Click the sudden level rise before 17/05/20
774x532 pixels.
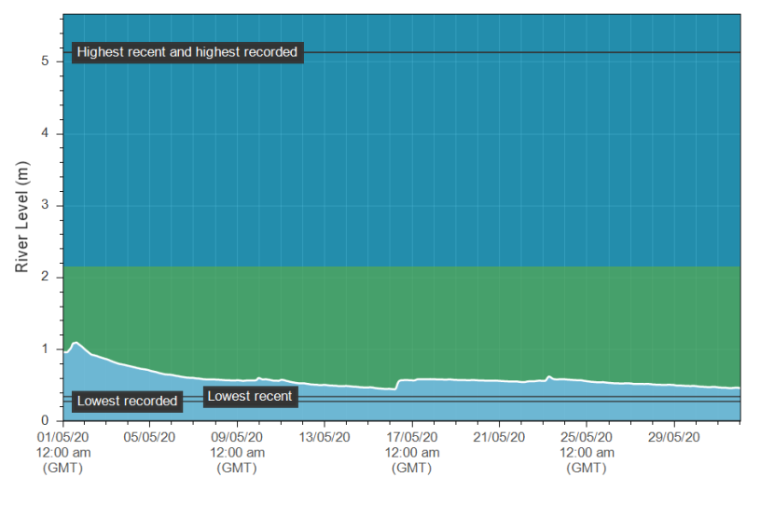point(398,383)
